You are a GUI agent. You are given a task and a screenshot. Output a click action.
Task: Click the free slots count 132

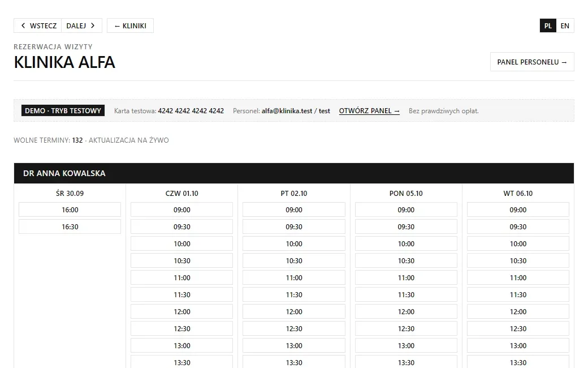pos(77,140)
